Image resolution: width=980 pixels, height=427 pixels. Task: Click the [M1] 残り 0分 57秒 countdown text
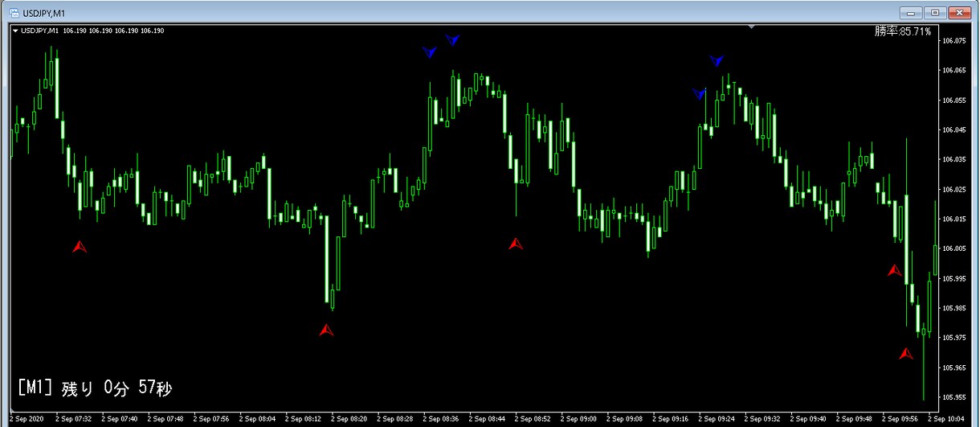coord(95,388)
